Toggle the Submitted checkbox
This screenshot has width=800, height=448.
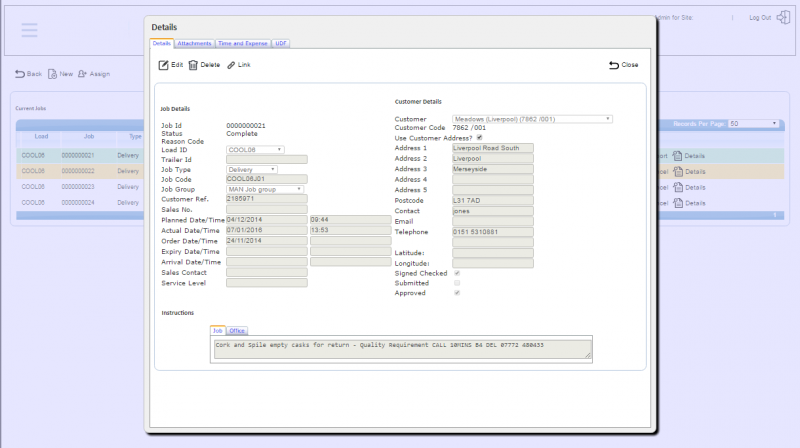tap(457, 283)
